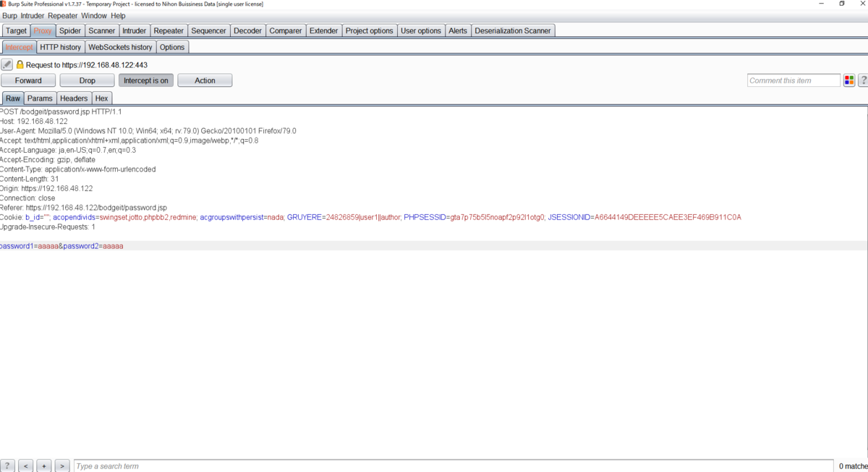
Task: Click the Accept-Encoding: gzip, deflate line
Action: pyautogui.click(x=48, y=159)
